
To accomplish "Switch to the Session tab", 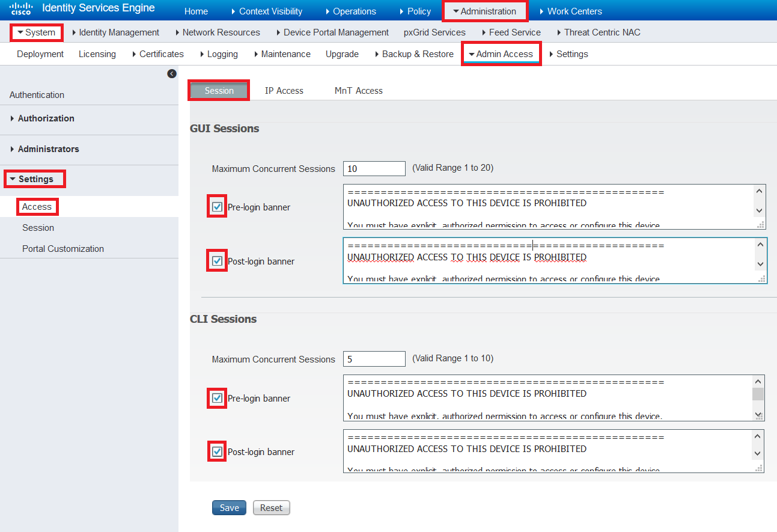I will coord(219,91).
